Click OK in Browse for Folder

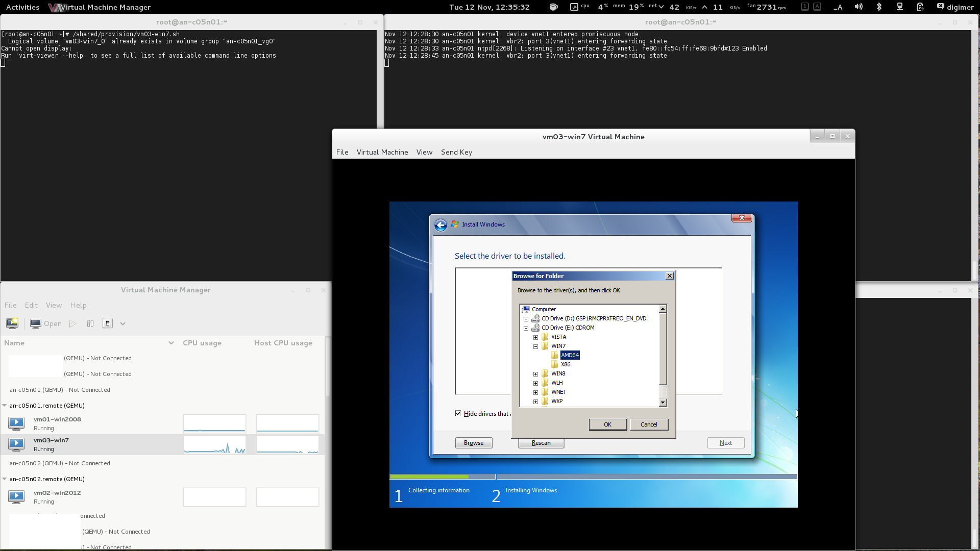click(x=607, y=424)
